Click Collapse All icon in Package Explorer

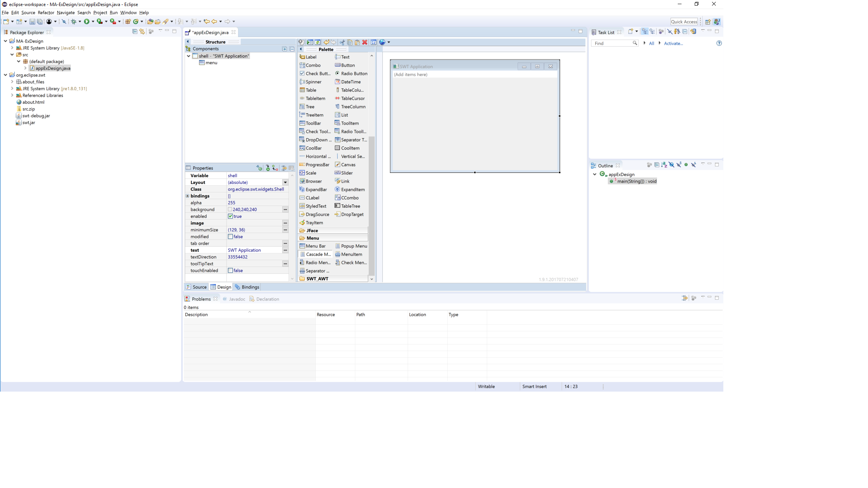coord(134,31)
